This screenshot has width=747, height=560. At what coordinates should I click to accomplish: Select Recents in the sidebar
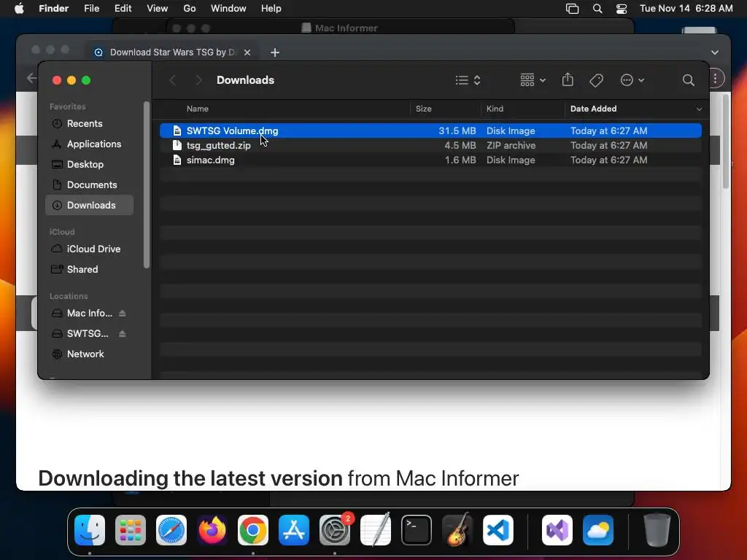pos(89,123)
